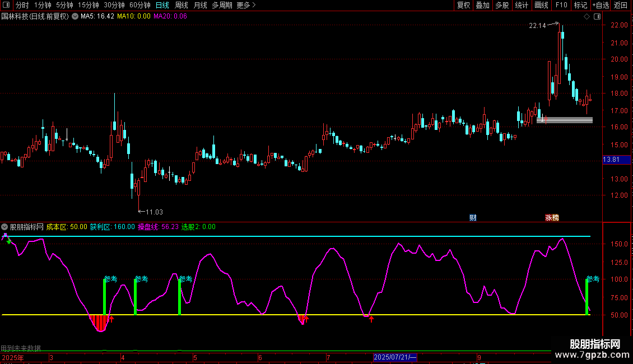This screenshot has height=364, width=633.
Task: Click the diamond icon at chart top-right
Action: click(x=587, y=17)
